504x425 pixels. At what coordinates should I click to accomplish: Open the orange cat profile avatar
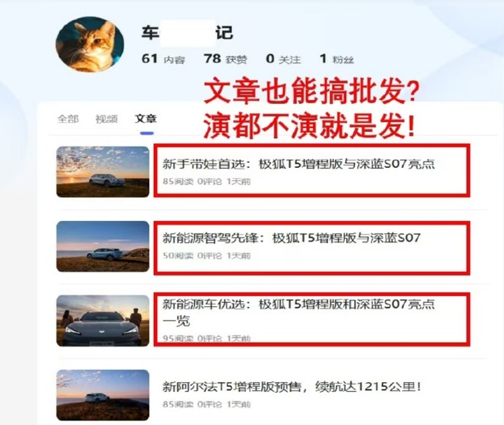coord(90,44)
